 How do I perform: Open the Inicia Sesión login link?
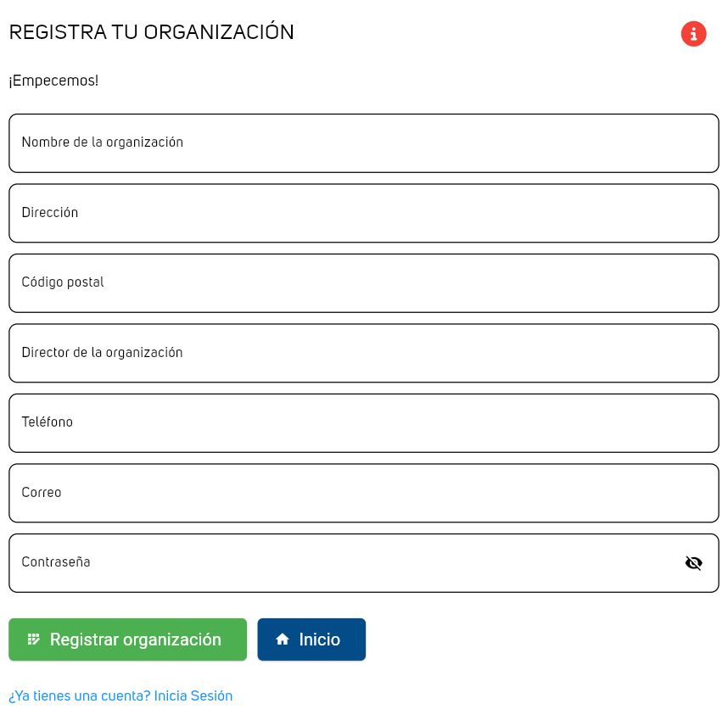coord(193,696)
